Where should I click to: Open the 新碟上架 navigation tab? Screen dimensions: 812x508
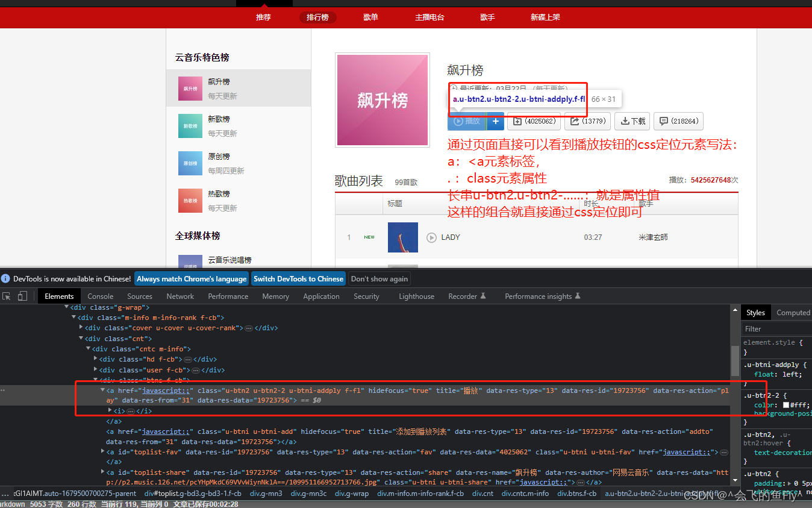pyautogui.click(x=545, y=17)
